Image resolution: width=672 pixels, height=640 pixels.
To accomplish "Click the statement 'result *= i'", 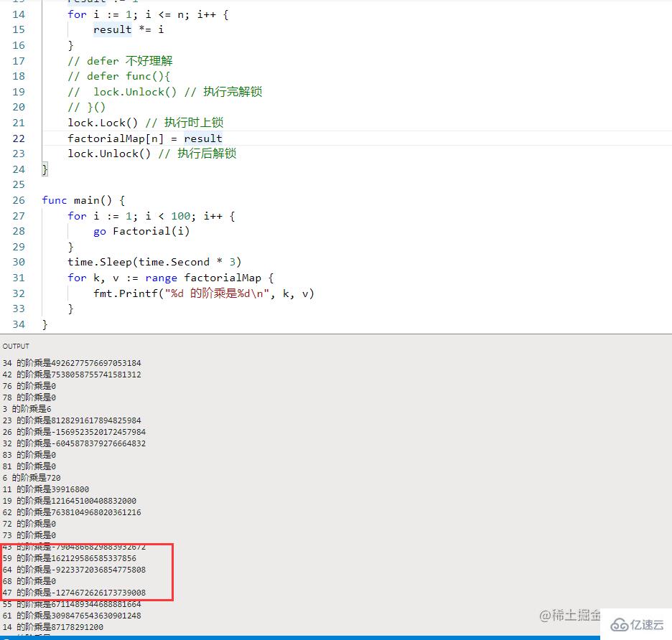I will [129, 29].
